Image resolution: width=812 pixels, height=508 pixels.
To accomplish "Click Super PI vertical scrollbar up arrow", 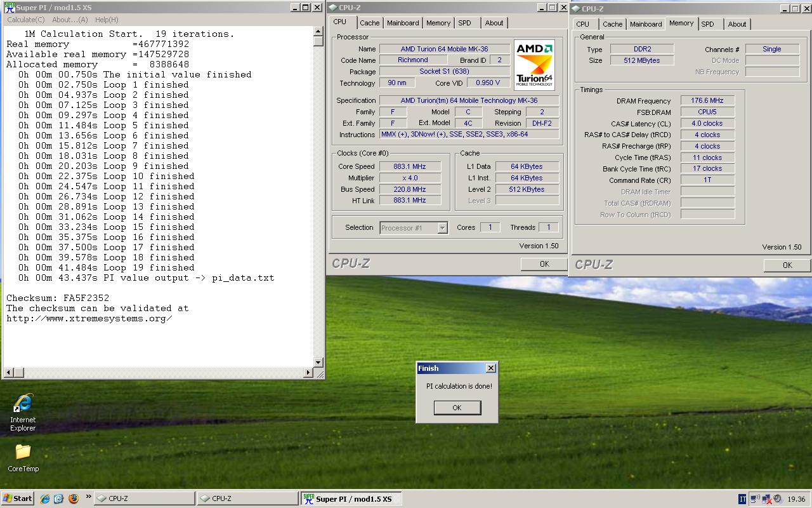I will (x=318, y=31).
